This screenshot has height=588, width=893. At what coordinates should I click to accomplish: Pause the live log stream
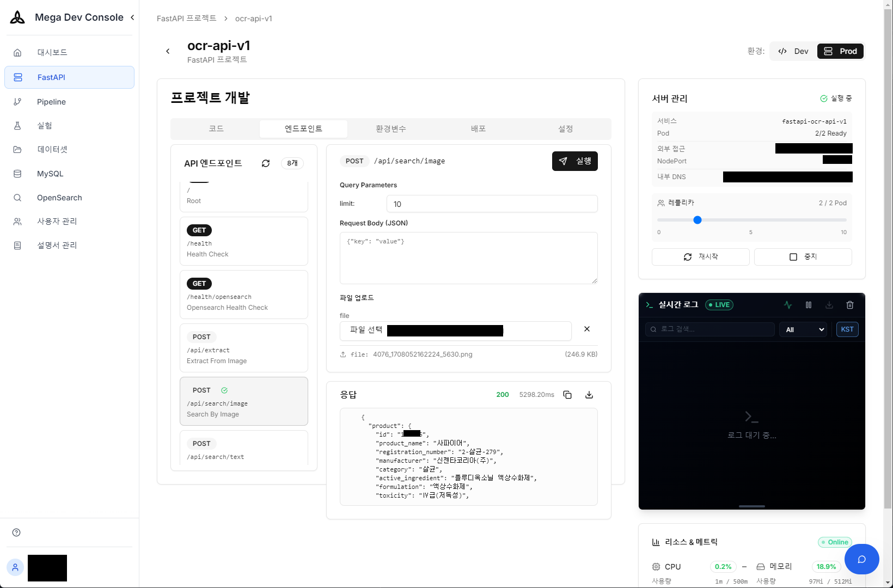809,305
